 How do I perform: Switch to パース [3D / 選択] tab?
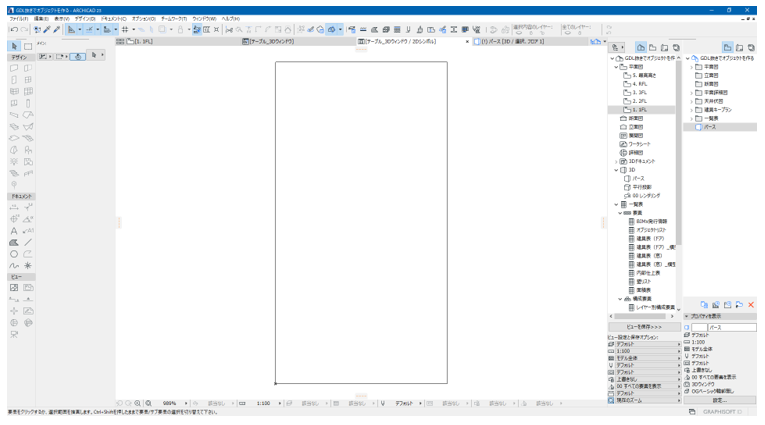coord(530,42)
